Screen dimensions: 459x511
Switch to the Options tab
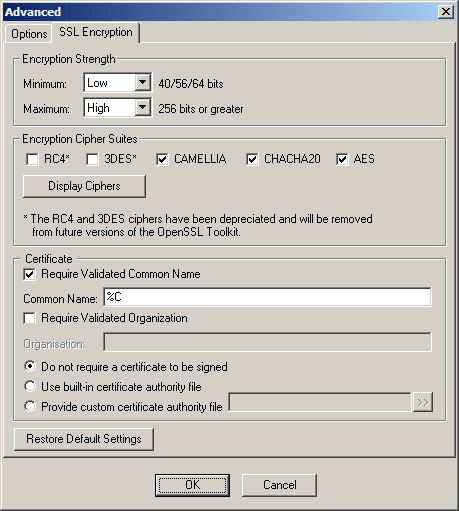click(29, 34)
